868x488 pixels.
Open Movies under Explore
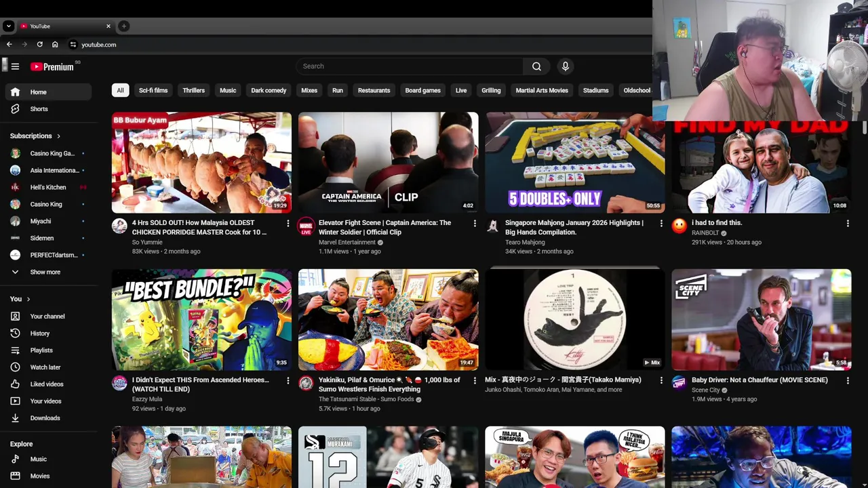coord(47,476)
